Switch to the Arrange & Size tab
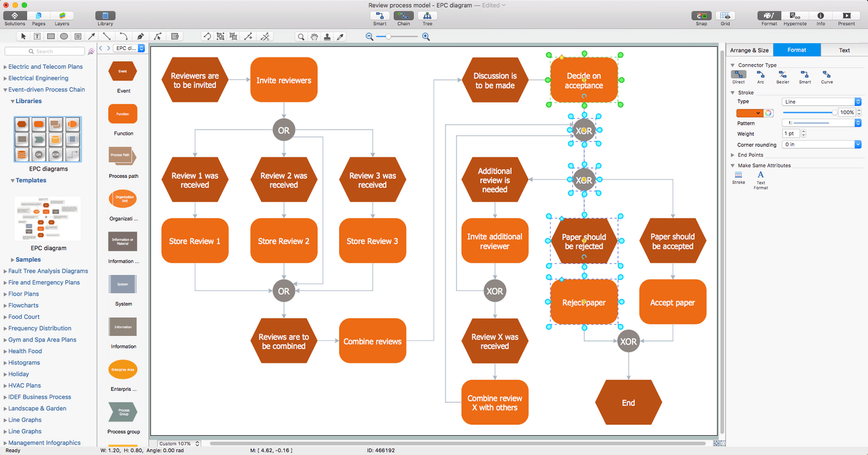Screen dimensions: 868x455 click(749, 50)
